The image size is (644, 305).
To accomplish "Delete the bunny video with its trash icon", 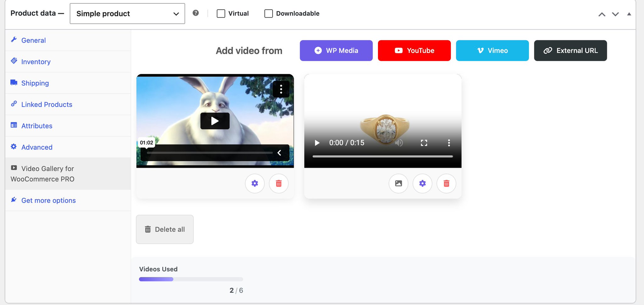I will 279,184.
